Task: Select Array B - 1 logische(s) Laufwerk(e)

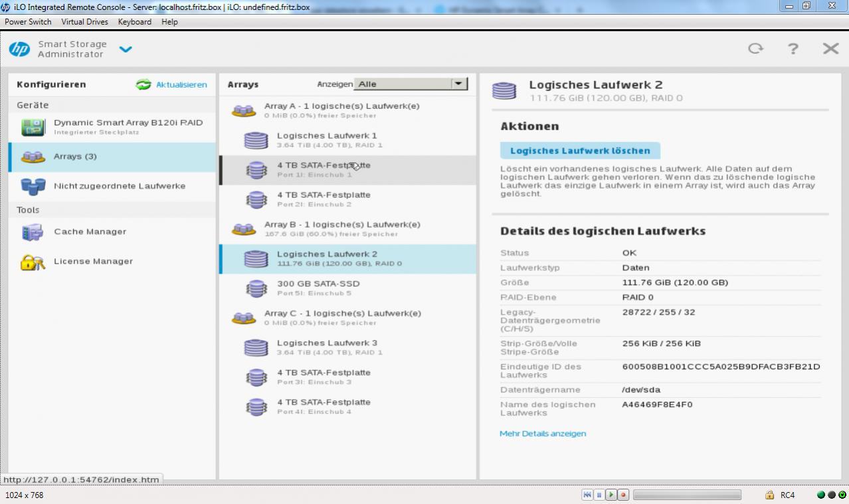Action: tap(347, 229)
